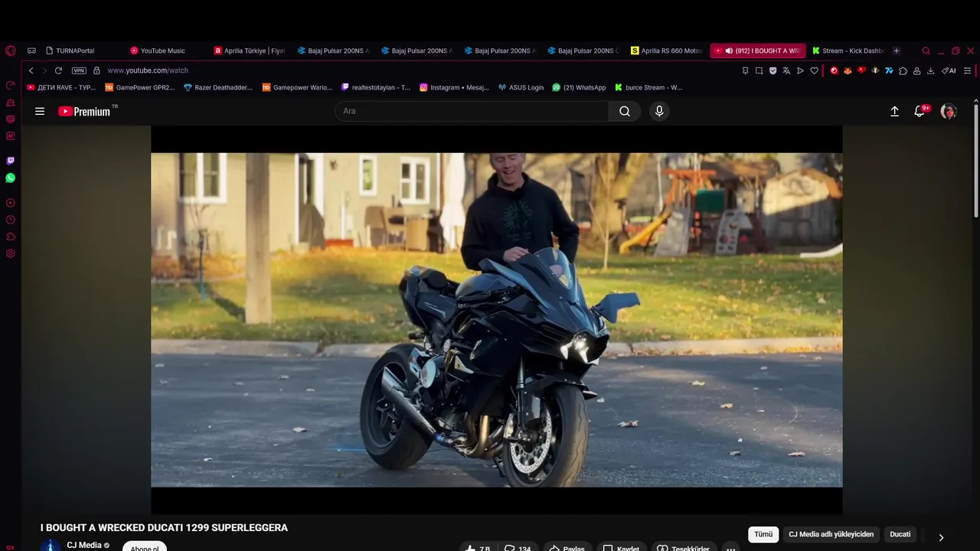This screenshot has width=980, height=551.
Task: Click the translate page icon
Action: point(786,70)
